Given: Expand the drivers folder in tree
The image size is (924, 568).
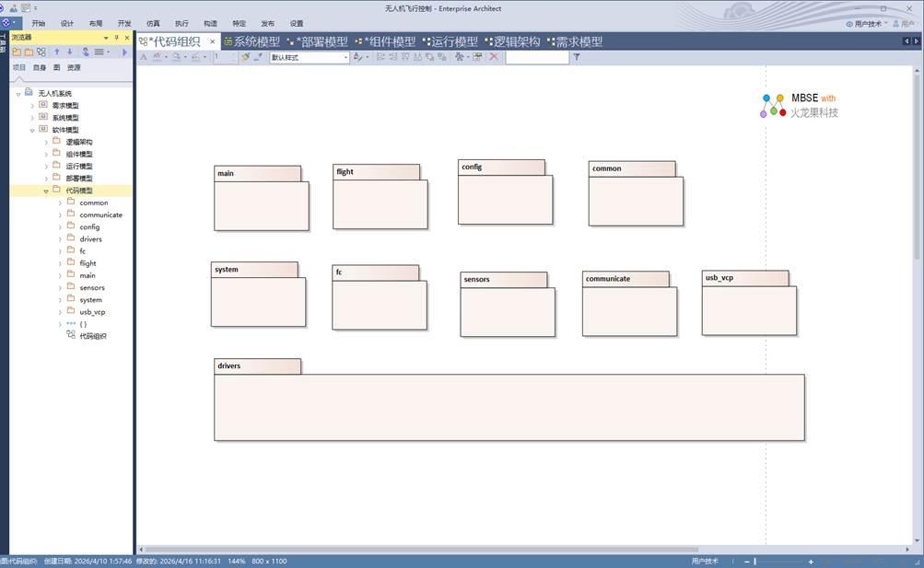Looking at the screenshot, I should [60, 239].
